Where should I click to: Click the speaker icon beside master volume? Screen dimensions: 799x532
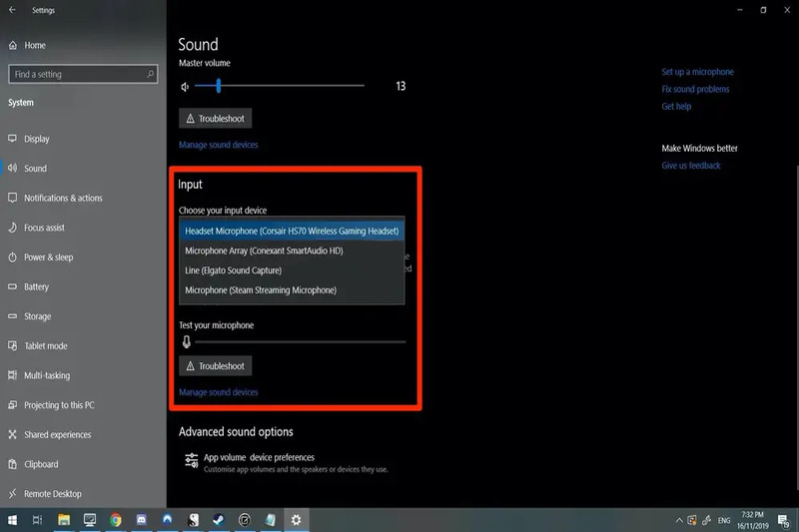pos(185,87)
